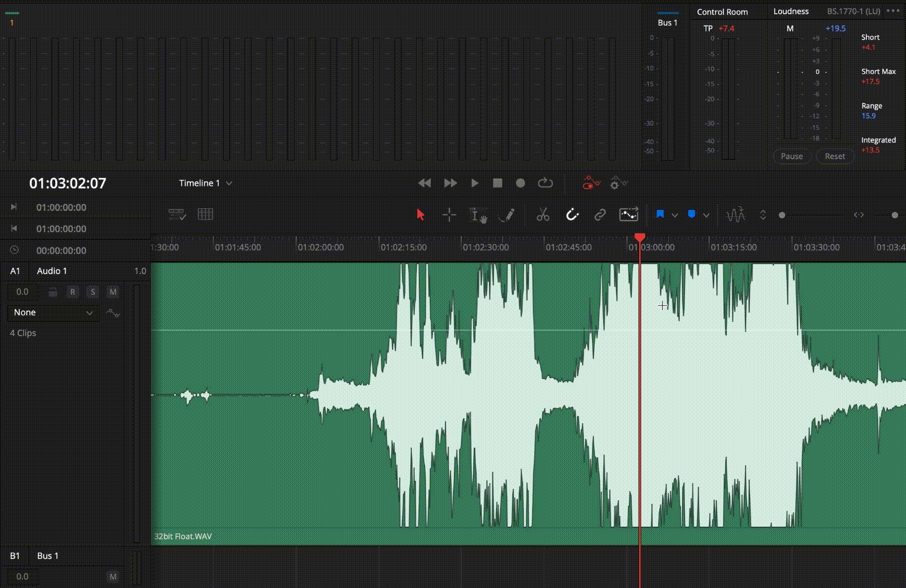Open the Timeline 1 dropdown
This screenshot has width=906, height=588.
(x=205, y=183)
